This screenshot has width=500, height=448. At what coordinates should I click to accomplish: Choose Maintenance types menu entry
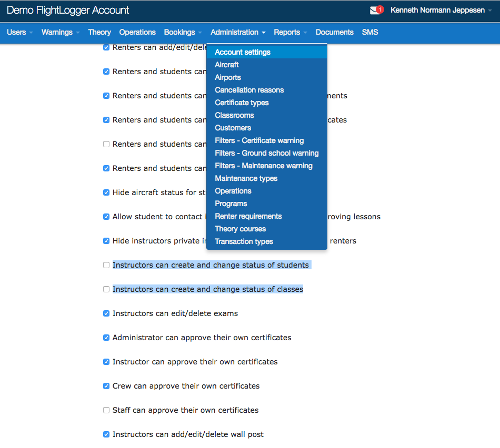point(267,178)
